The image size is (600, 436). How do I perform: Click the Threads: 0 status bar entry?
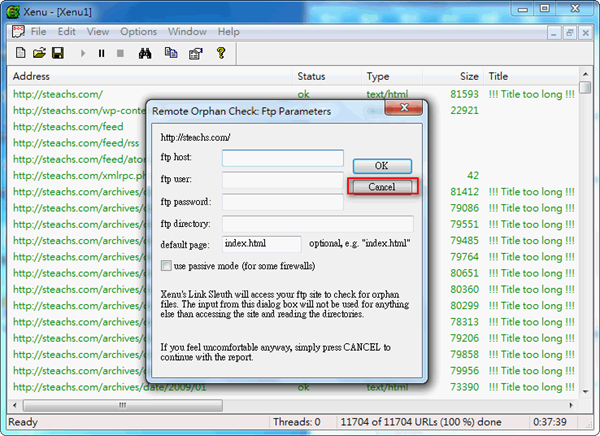[297, 422]
